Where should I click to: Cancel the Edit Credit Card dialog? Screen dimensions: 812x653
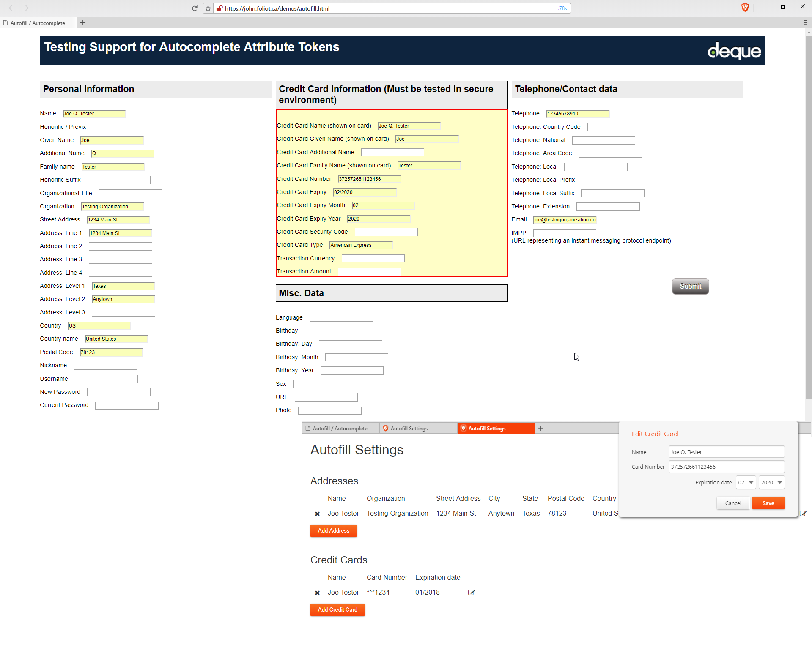pyautogui.click(x=733, y=503)
